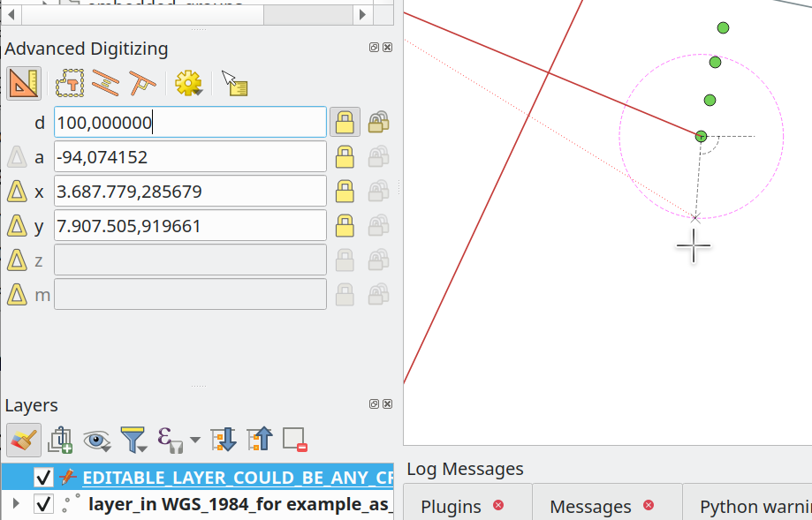Toggle construction mode in Advanced Digitizing

(68, 83)
